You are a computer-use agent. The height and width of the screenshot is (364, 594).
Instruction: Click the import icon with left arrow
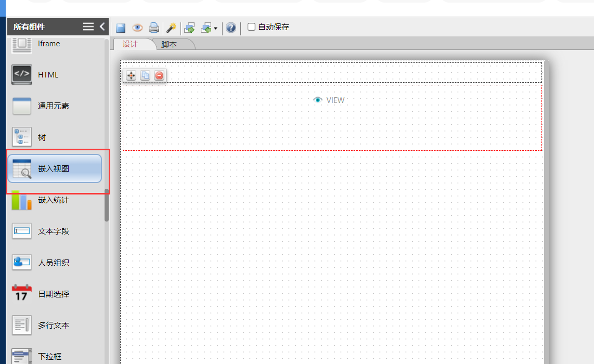(x=206, y=28)
